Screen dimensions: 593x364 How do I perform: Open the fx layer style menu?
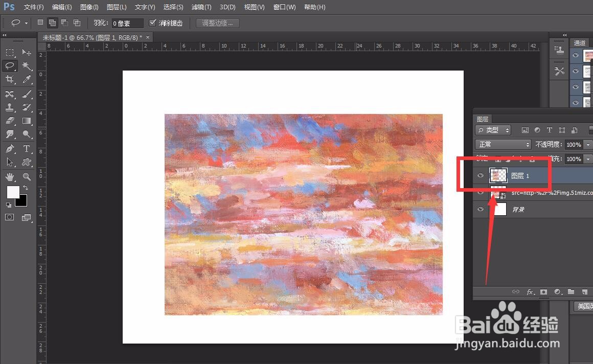pos(530,292)
